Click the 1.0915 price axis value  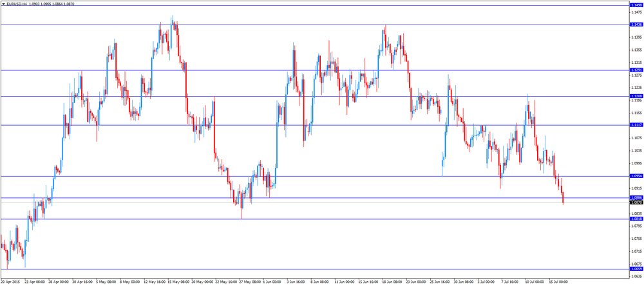click(637, 188)
